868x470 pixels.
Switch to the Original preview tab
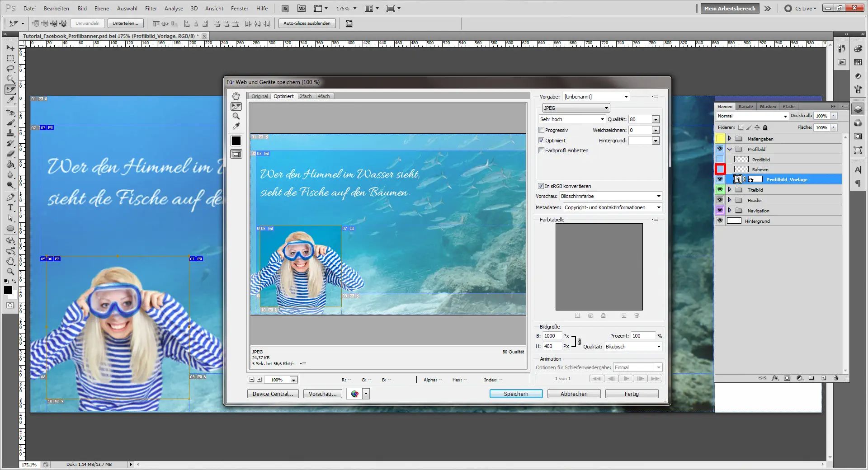pyautogui.click(x=259, y=96)
